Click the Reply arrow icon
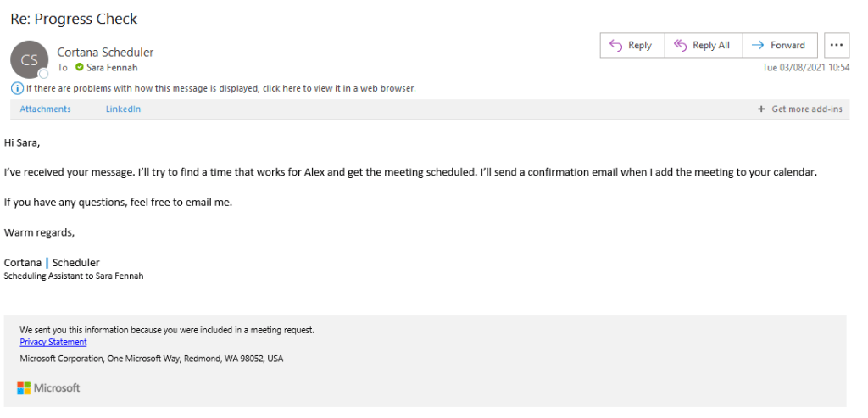868x418 pixels. [615, 46]
